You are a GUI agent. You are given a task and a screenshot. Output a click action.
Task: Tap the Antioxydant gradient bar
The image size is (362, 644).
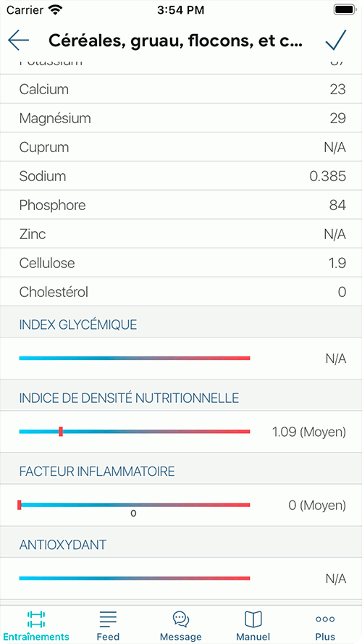pyautogui.click(x=135, y=578)
